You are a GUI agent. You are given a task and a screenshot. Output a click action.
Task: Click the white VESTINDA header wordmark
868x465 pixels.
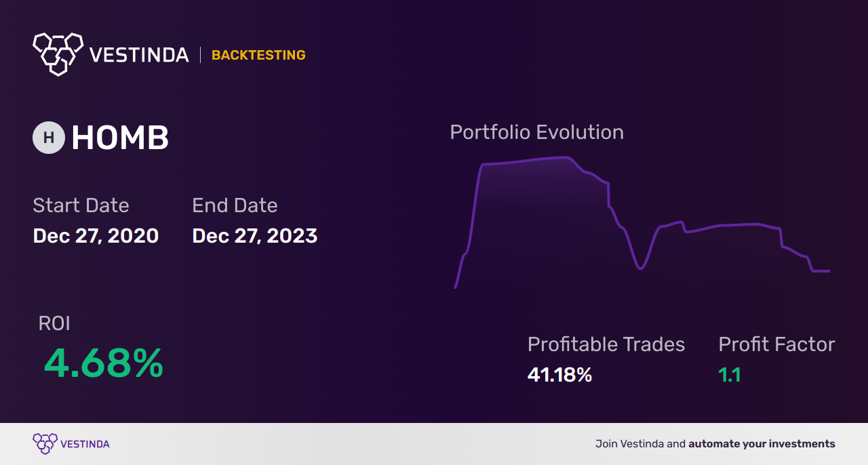[x=139, y=55]
